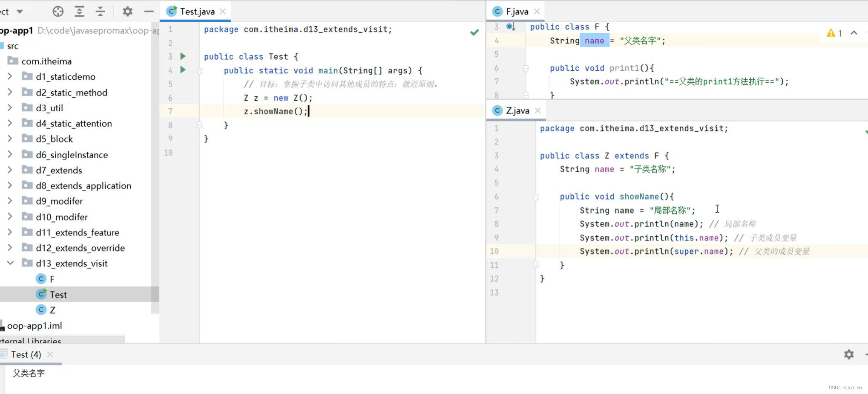Click the locate current file target icon
Image resolution: width=868 pixels, height=394 pixels.
[x=58, y=12]
